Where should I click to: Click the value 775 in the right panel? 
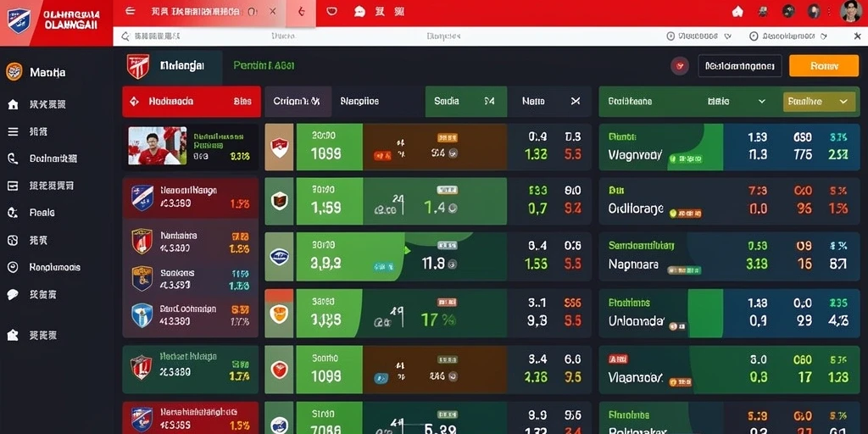pyautogui.click(x=803, y=155)
